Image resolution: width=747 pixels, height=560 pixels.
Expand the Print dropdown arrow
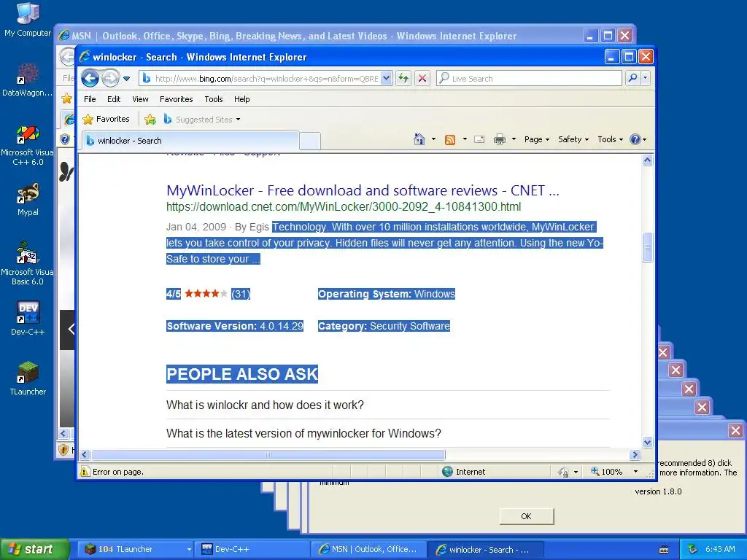click(514, 139)
